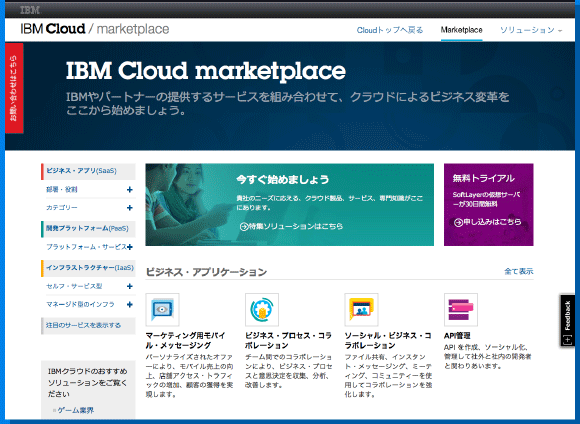This screenshot has width=580, height=424.
Task: Select the Marketplace tab
Action: [x=462, y=30]
